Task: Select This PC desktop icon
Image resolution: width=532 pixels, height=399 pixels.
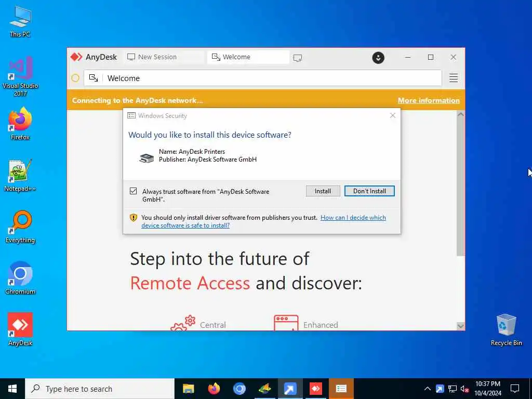Action: (x=20, y=21)
